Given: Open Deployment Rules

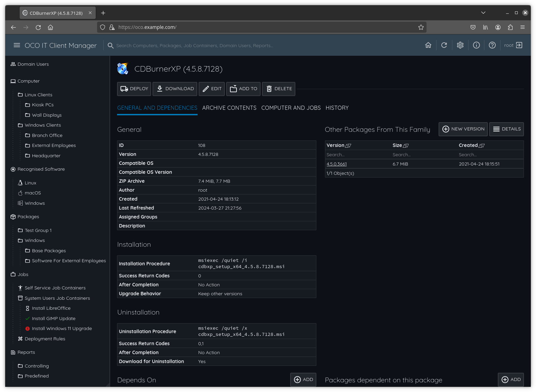Looking at the screenshot, I should (x=41, y=339).
